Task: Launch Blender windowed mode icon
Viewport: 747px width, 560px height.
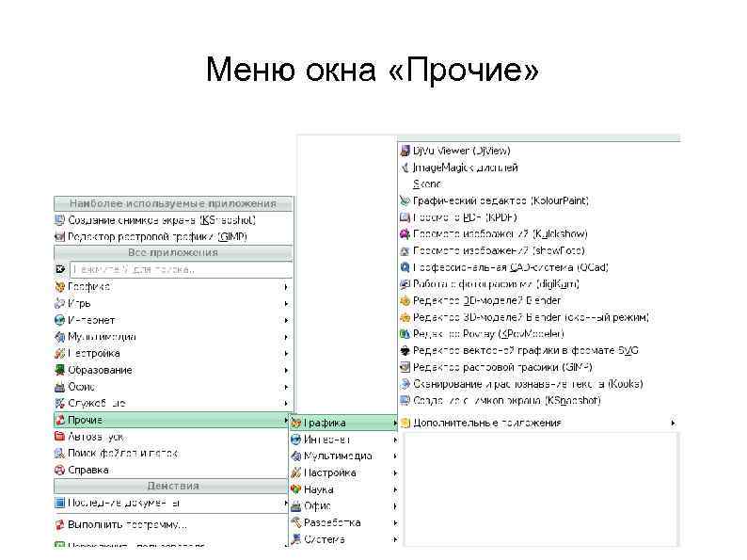Action: tap(405, 318)
